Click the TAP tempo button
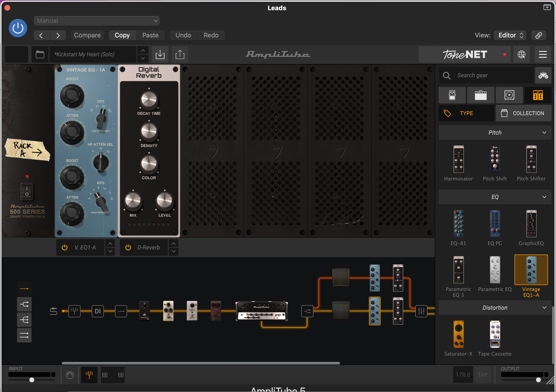Image resolution: width=556 pixels, height=392 pixels. (482, 375)
